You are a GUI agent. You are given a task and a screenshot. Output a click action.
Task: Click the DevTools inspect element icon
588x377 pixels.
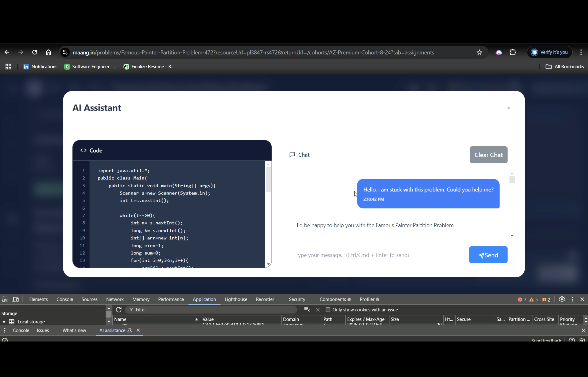click(5, 299)
